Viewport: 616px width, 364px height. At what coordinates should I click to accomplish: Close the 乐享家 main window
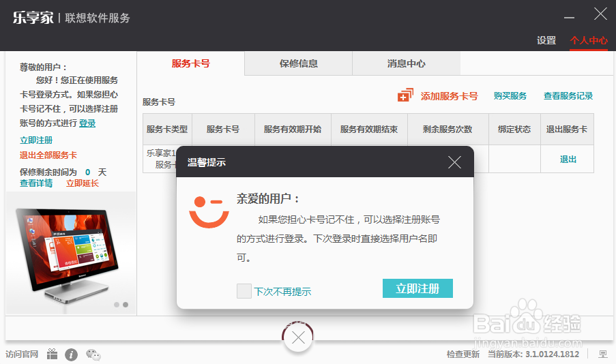point(600,14)
